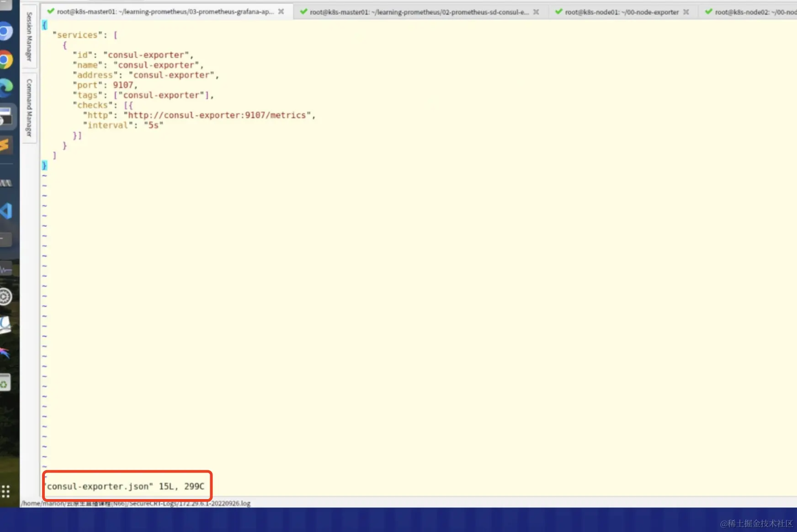Screen dimensions: 797x532
Task: Click the "interval": "5s" line
Action: click(123, 125)
